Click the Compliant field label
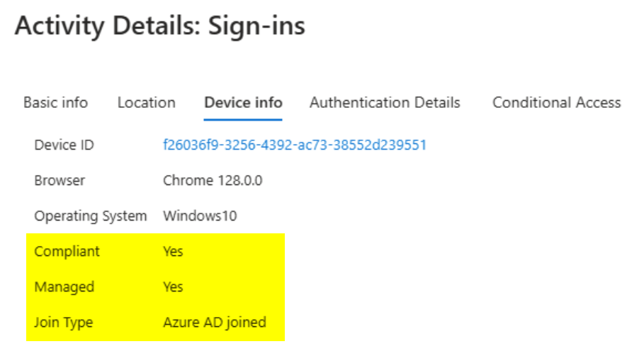Screen dimensions: 644x361 [x=67, y=251]
